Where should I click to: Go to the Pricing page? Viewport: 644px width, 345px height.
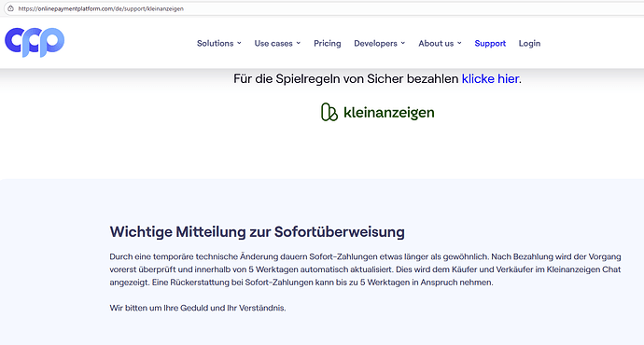pyautogui.click(x=328, y=43)
